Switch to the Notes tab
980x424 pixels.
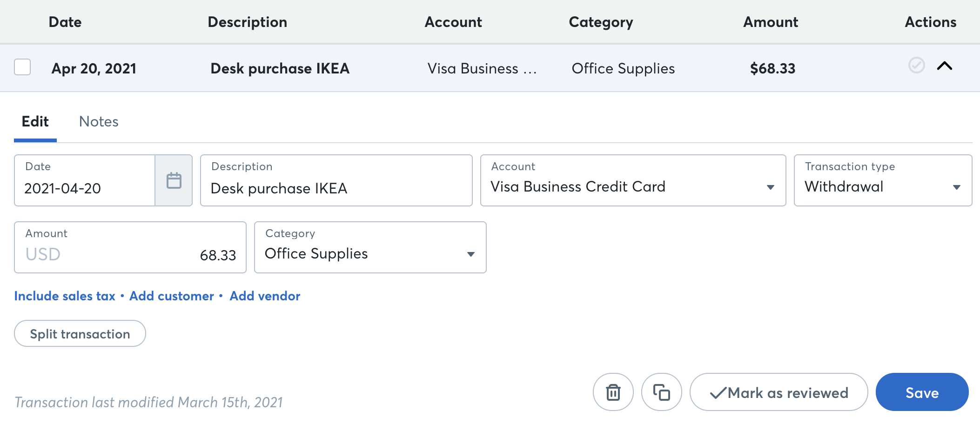(x=99, y=121)
